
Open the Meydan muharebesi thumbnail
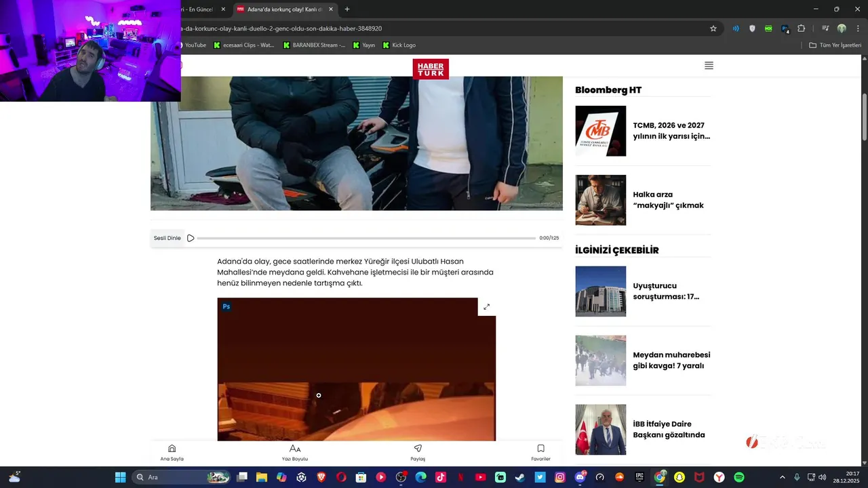(601, 360)
